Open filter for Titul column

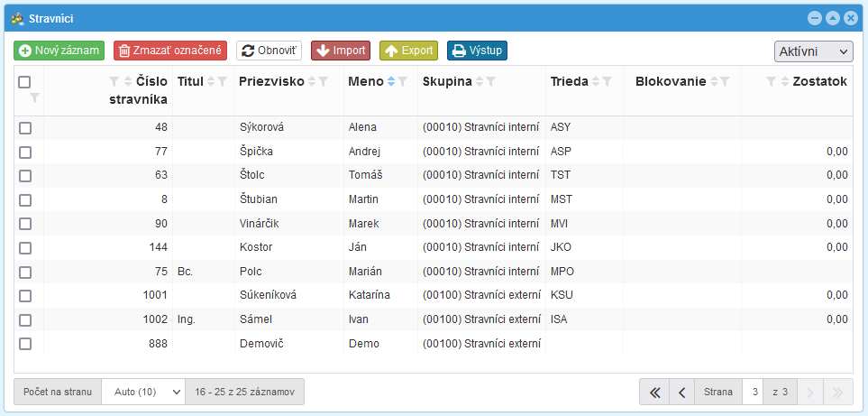[x=222, y=81]
